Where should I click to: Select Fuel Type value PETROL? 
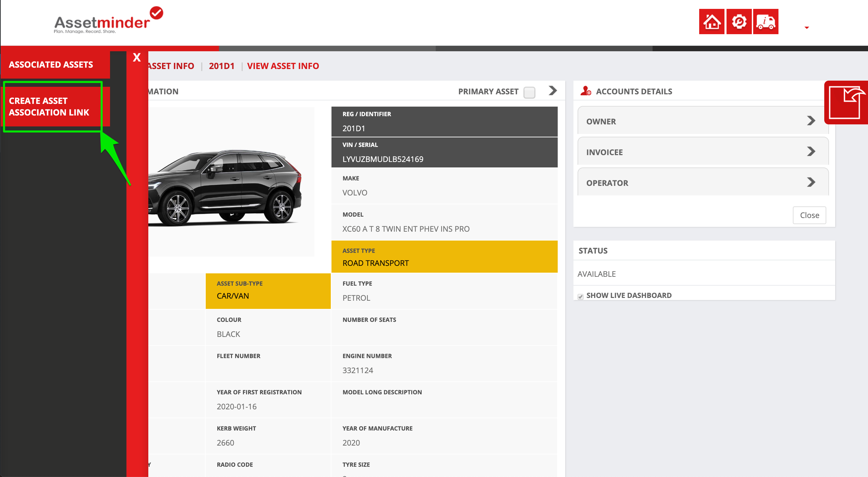(356, 298)
